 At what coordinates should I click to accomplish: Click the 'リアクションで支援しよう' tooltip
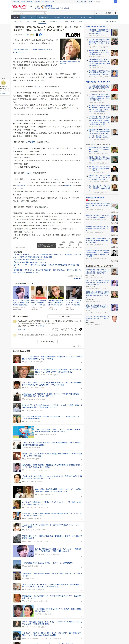pos(47,246)
